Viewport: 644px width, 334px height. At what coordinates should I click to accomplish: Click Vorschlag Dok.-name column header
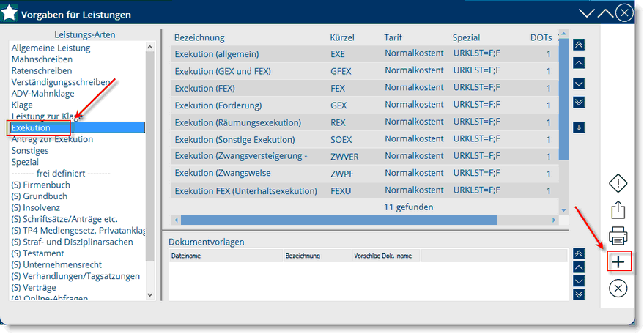(386, 256)
